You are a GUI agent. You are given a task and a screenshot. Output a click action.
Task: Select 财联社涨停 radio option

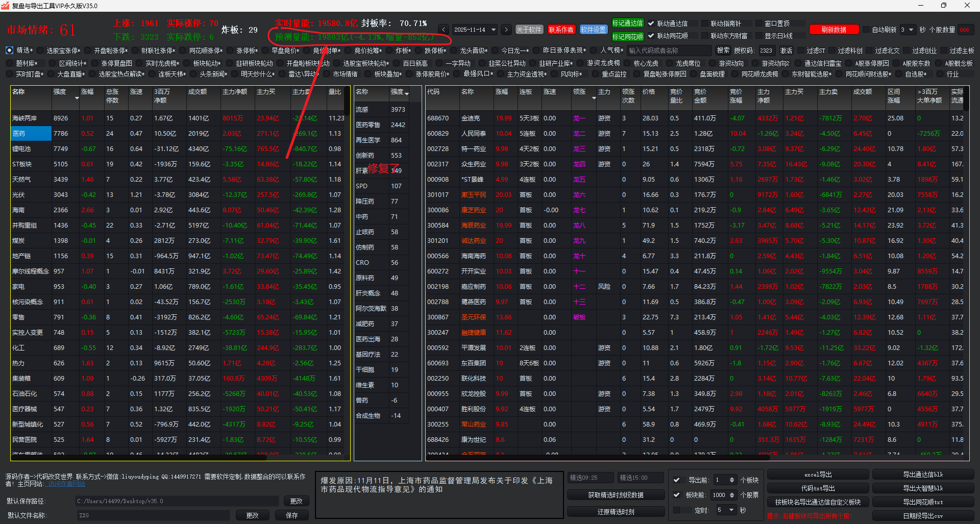click(x=135, y=50)
